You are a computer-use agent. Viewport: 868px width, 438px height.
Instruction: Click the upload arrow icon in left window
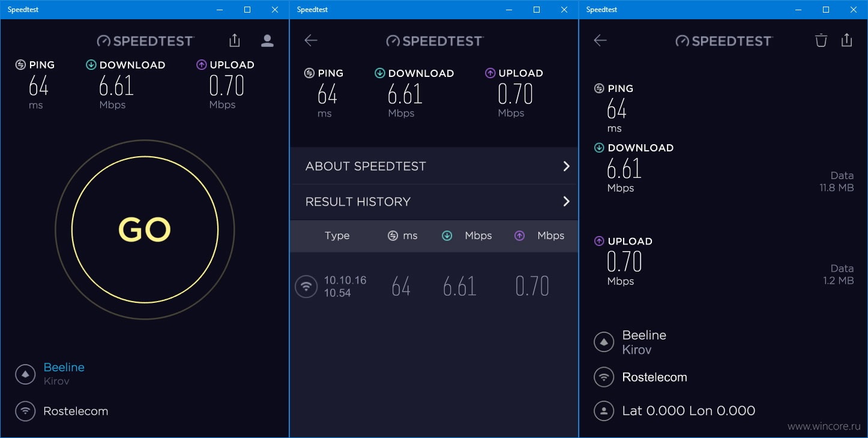tap(202, 65)
